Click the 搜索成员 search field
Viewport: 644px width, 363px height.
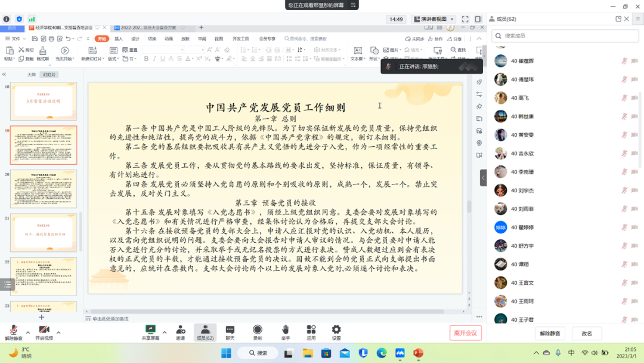point(565,36)
